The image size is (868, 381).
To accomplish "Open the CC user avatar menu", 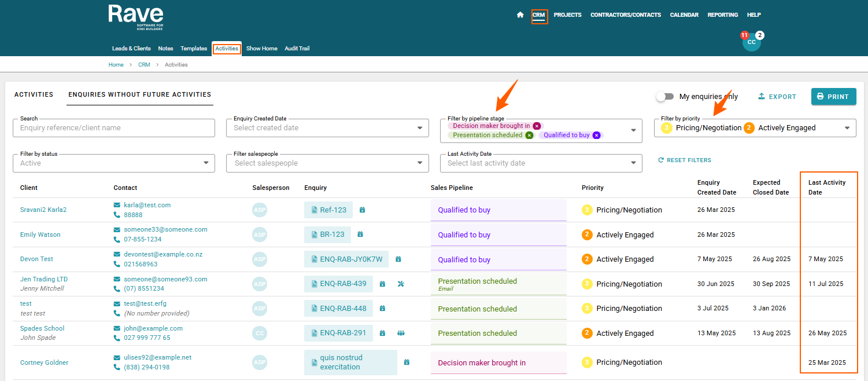I will click(x=751, y=42).
